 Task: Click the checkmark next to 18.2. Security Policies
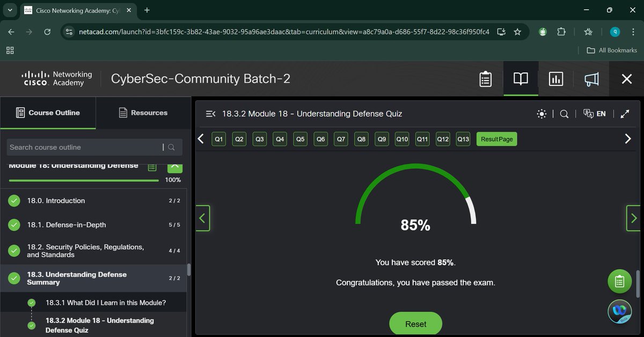[x=14, y=251]
